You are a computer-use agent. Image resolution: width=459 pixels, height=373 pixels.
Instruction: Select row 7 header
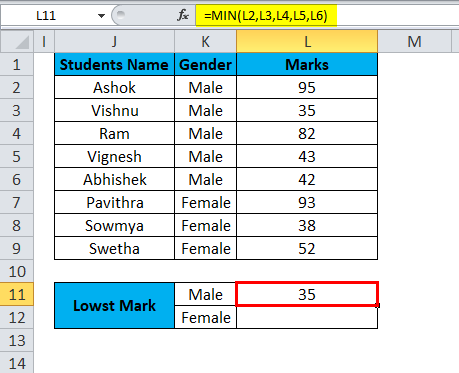point(17,202)
